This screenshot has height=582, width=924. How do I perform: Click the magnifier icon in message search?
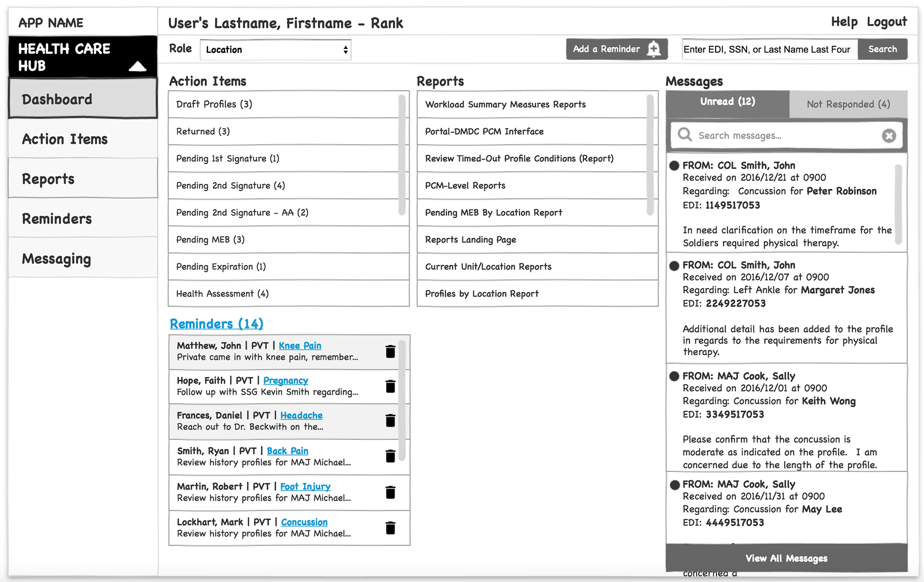pyautogui.click(x=684, y=135)
